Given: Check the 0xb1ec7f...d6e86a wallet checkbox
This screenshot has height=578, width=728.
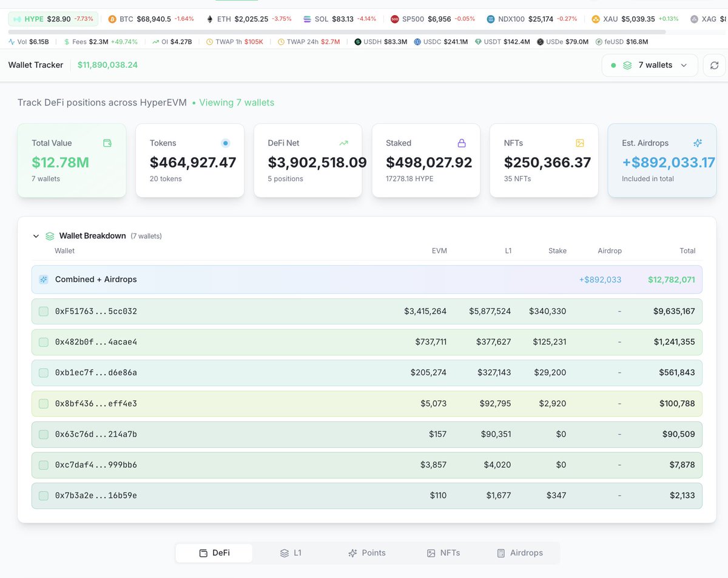Looking at the screenshot, I should (x=44, y=372).
